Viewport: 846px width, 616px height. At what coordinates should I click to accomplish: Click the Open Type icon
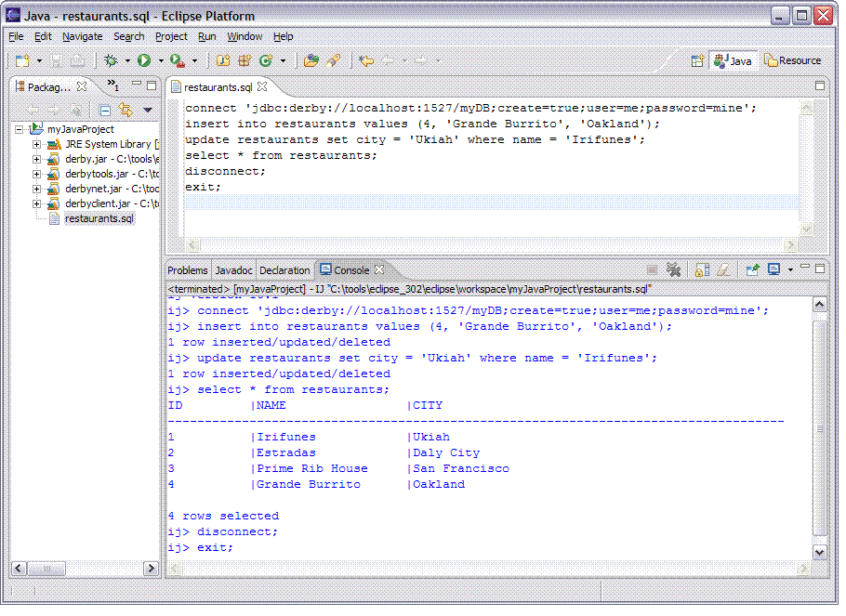pyautogui.click(x=311, y=60)
